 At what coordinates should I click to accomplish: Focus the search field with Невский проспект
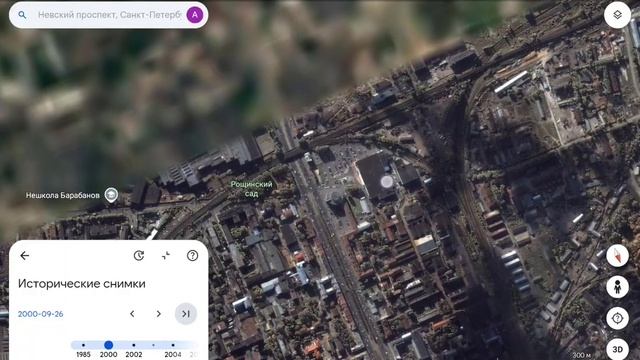tap(109, 15)
